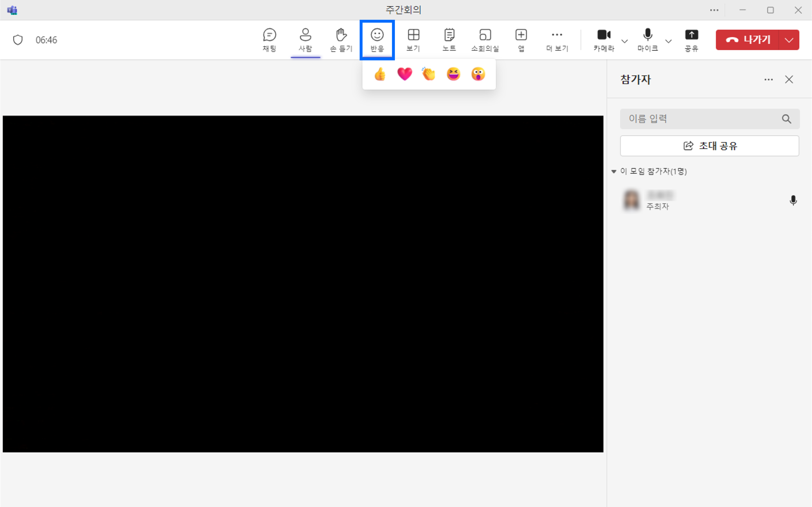Expand the camera options chevron
Image resolution: width=812 pixels, height=507 pixels.
[624, 41]
